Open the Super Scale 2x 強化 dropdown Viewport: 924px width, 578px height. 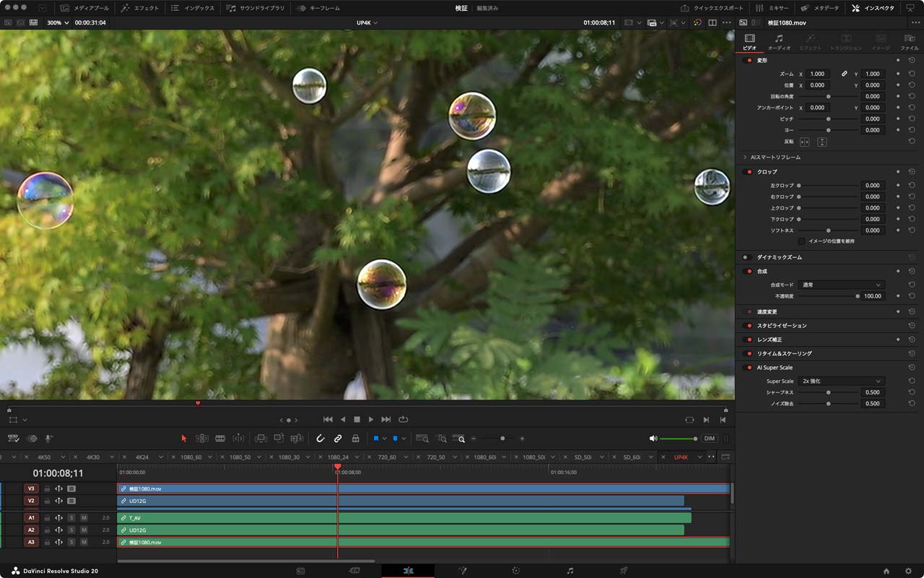click(841, 381)
